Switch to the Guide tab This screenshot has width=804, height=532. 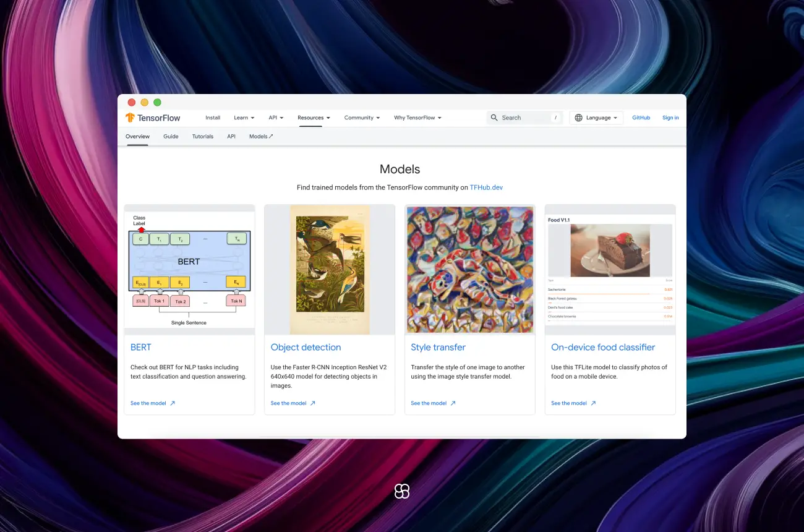tap(171, 136)
